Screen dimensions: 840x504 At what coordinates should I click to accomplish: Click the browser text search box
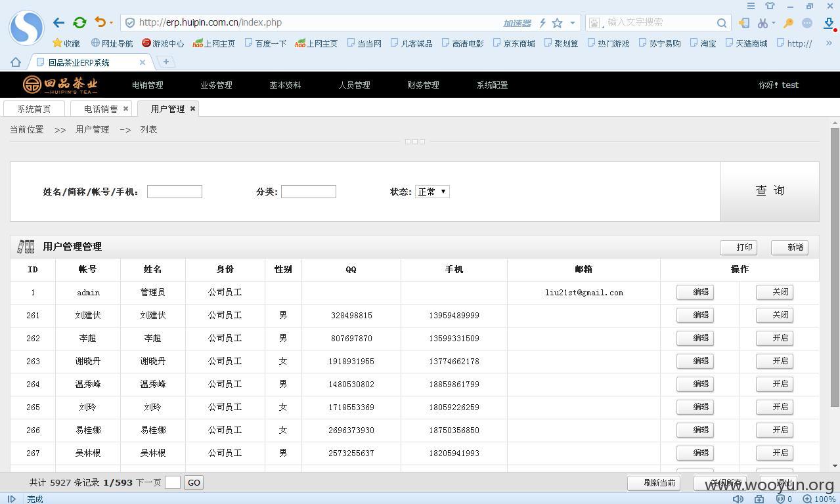tap(659, 22)
